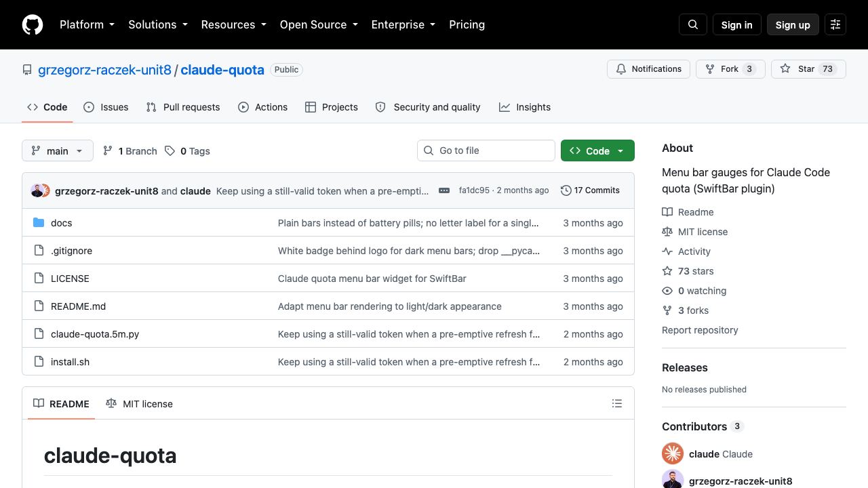Screen dimensions: 868x488
Task: Click the star icon beside 73 stars
Action: [x=667, y=271]
